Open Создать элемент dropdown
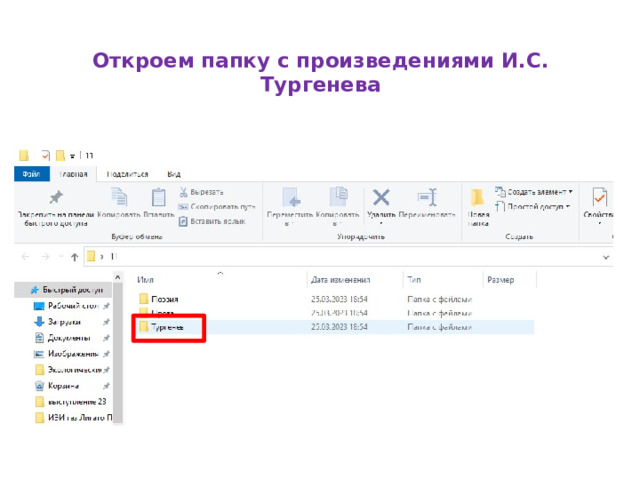The width and height of the screenshot is (640, 480). pyautogui.click(x=534, y=191)
